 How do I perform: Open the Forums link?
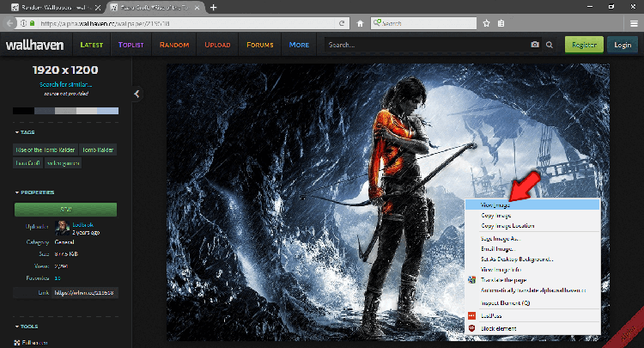coord(260,45)
